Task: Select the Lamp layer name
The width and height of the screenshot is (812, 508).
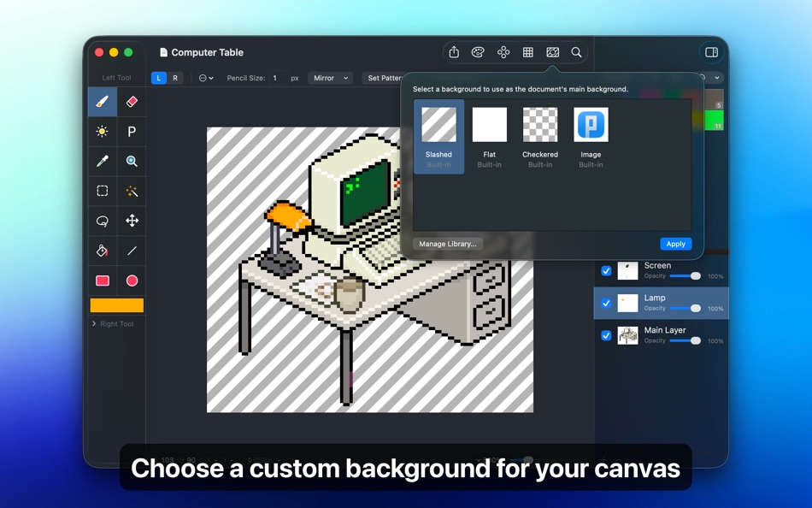Action: pos(655,298)
